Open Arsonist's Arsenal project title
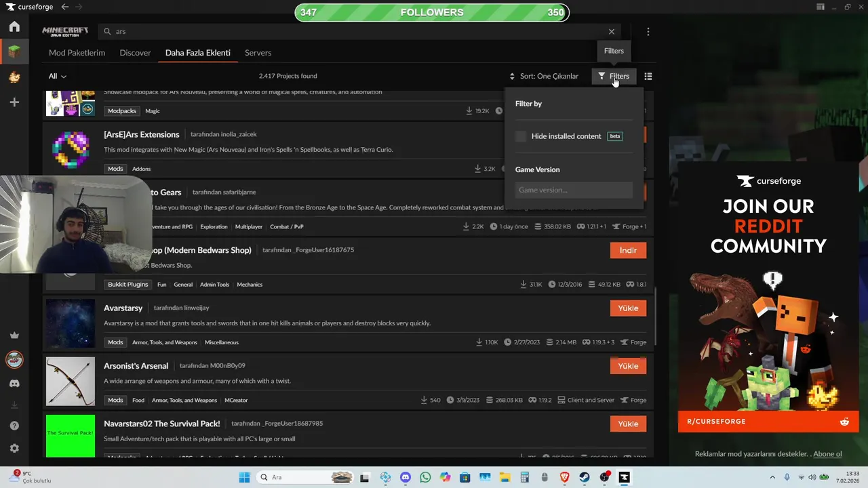 [x=136, y=366]
